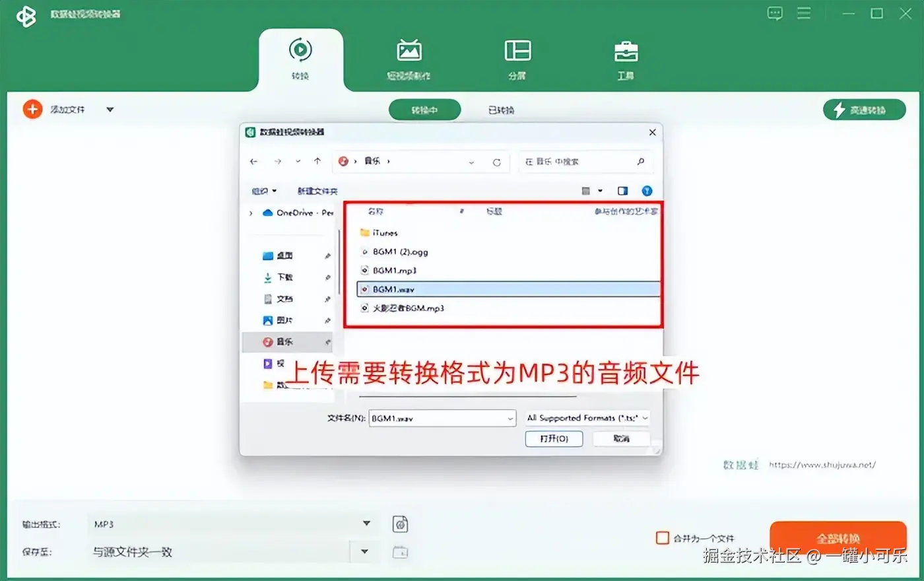Click the 参与创作的艺术家 column header

pyautogui.click(x=626, y=211)
